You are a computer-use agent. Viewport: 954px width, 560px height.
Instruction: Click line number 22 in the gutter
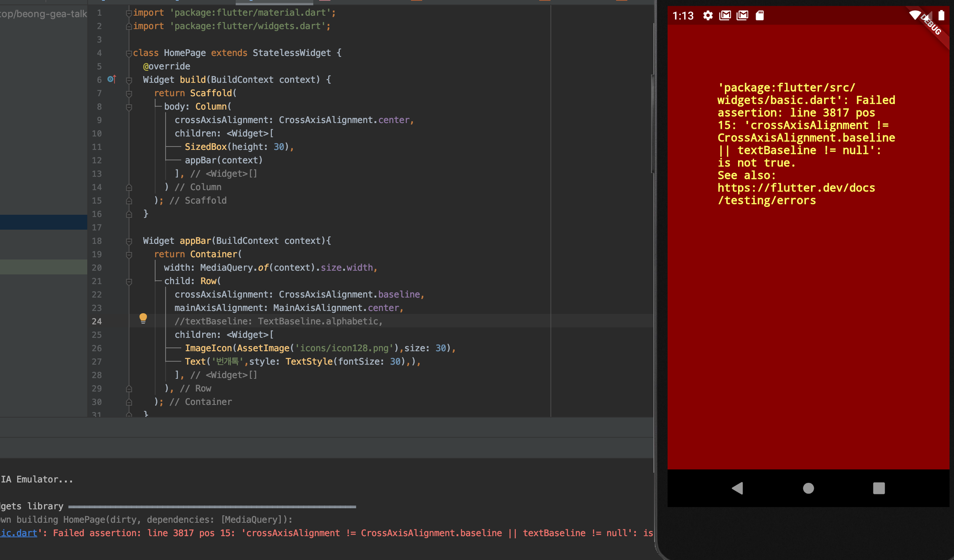pyautogui.click(x=97, y=295)
